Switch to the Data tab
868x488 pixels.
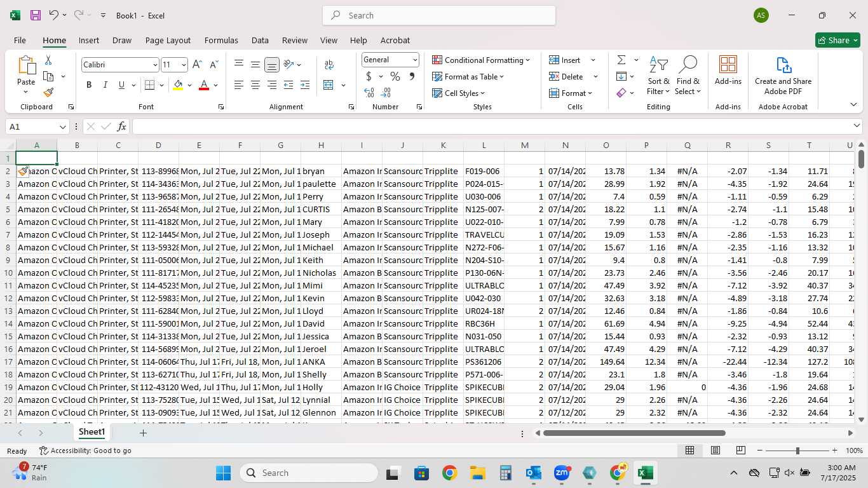260,40
